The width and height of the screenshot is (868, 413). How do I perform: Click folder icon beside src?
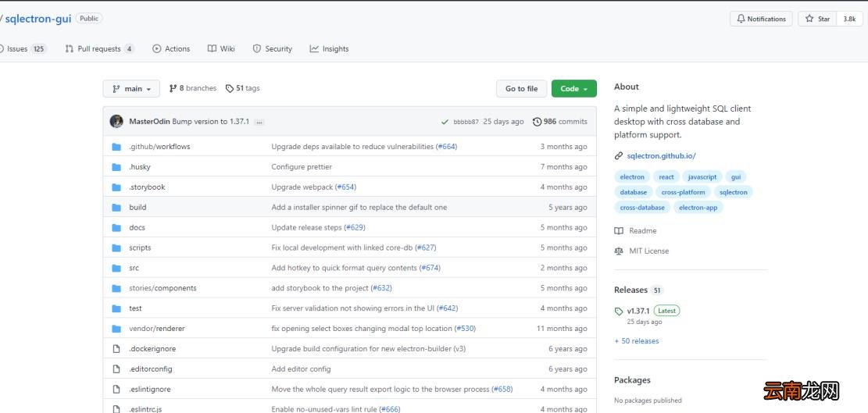(116, 268)
